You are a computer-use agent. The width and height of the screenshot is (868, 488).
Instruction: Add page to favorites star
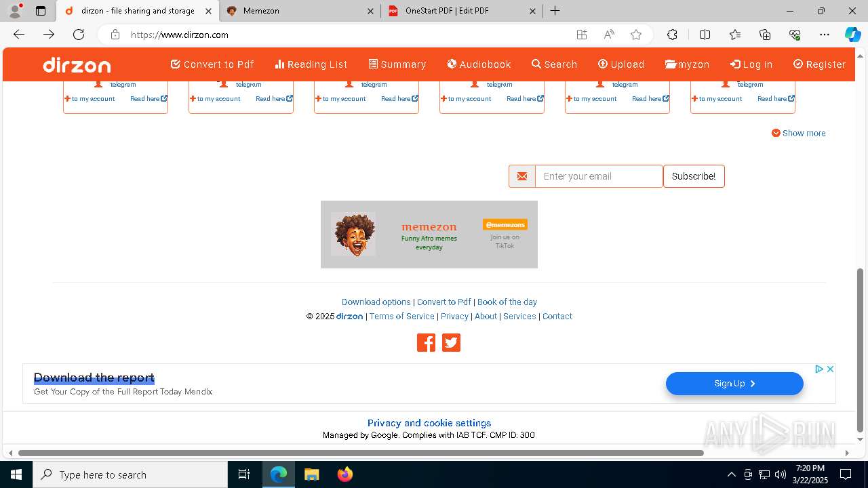[x=636, y=35]
